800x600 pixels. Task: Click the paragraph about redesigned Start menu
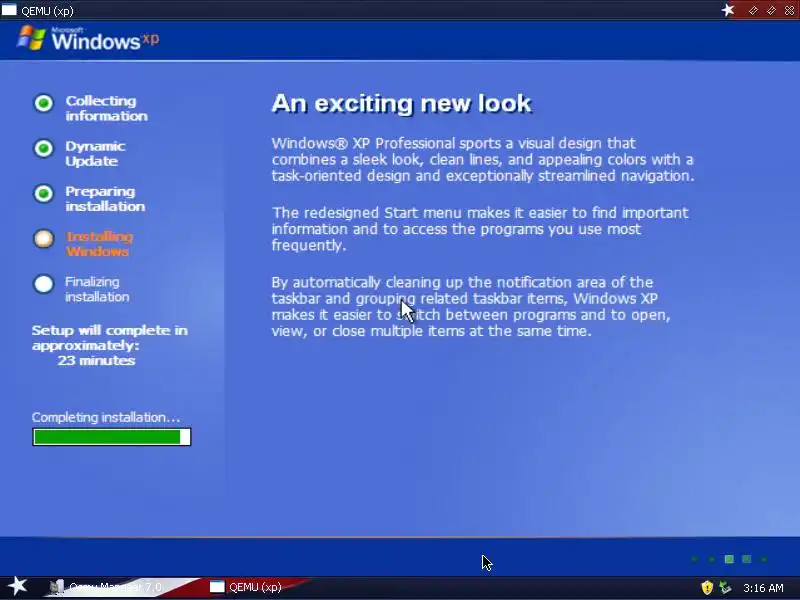pyautogui.click(x=480, y=229)
